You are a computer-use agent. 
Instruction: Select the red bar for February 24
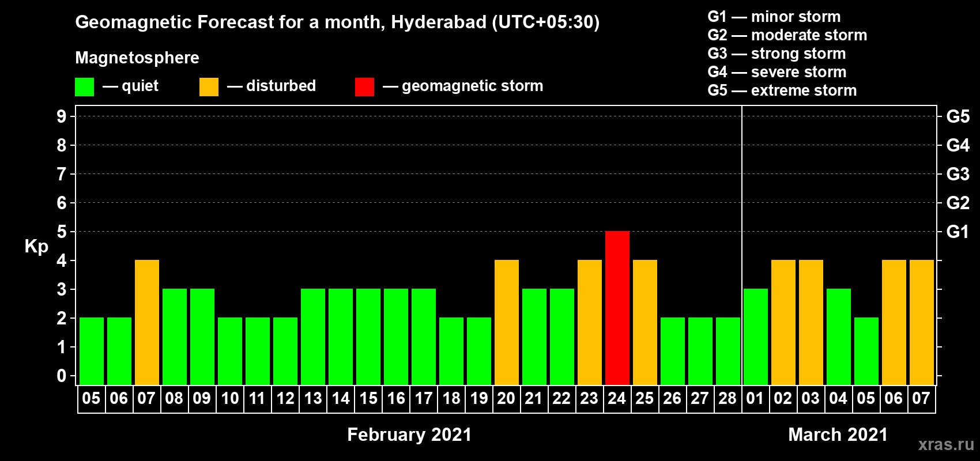(x=617, y=308)
